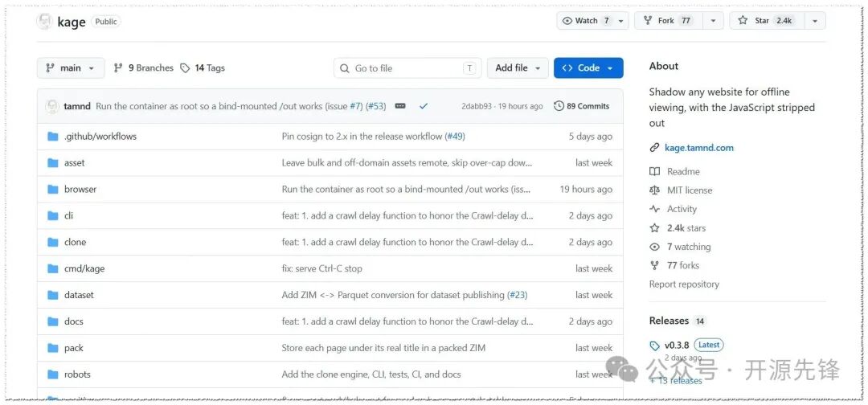
Task: Click the docs folder icon
Action: [52, 321]
